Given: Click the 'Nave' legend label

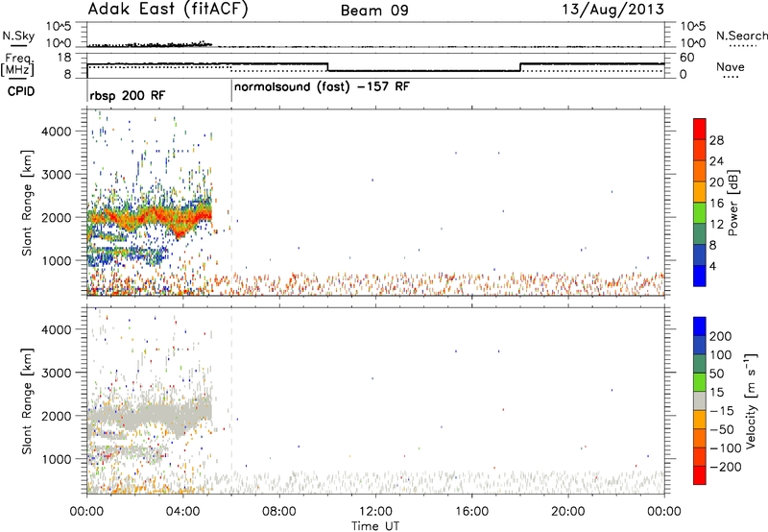Looking at the screenshot, I should click(x=731, y=66).
